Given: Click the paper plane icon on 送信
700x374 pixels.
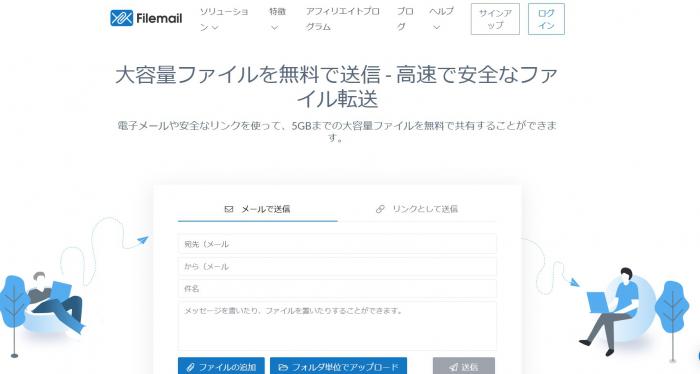Looking at the screenshot, I should (x=454, y=367).
